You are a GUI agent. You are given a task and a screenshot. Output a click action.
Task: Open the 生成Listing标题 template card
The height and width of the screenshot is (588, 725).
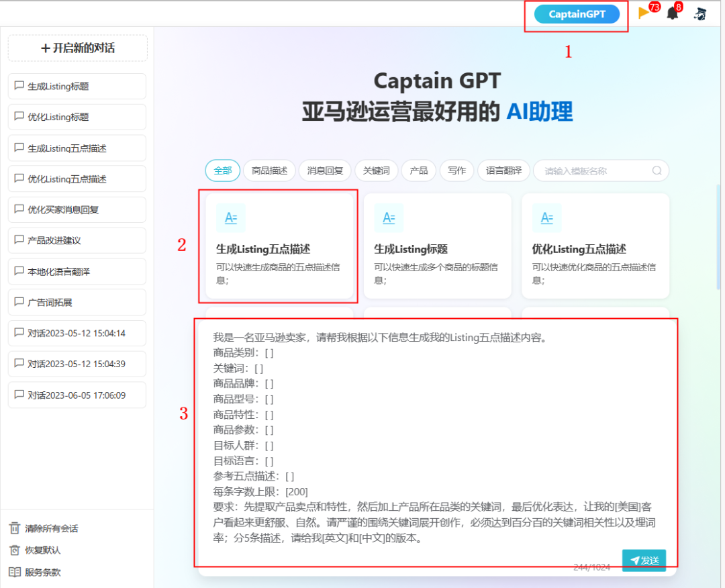click(x=438, y=246)
